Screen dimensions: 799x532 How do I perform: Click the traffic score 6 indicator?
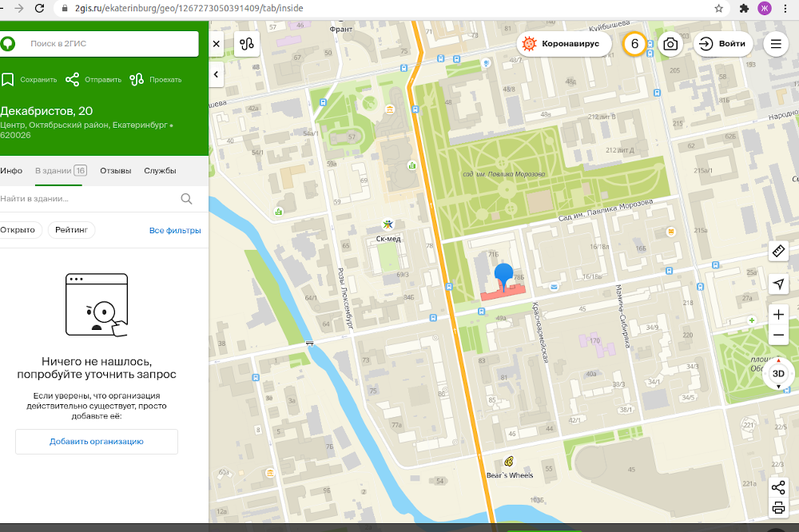point(634,44)
